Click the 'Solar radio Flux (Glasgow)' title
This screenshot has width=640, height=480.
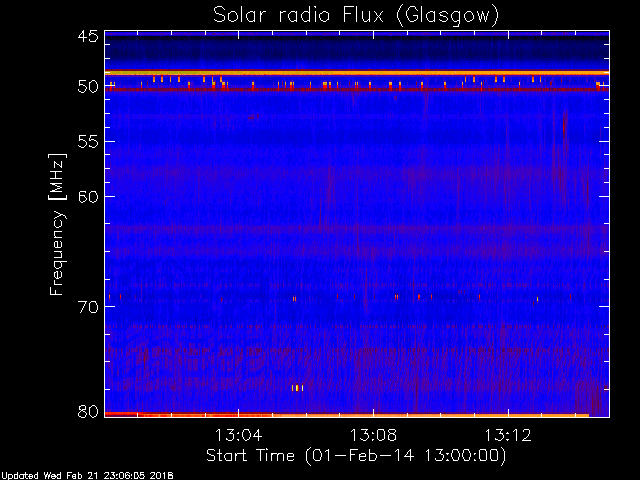[356, 16]
